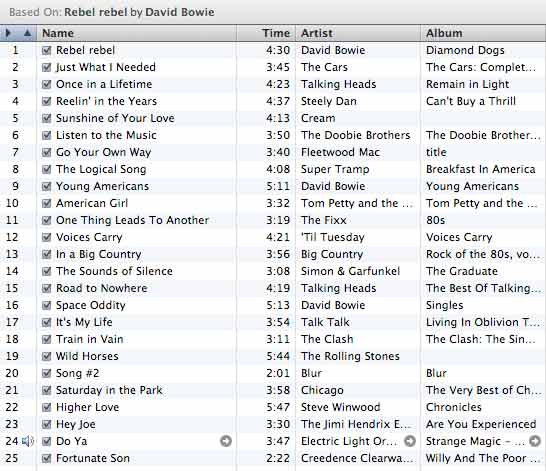Image resolution: width=546 pixels, height=471 pixels.
Task: Select the It's My Life track
Action: (84, 322)
